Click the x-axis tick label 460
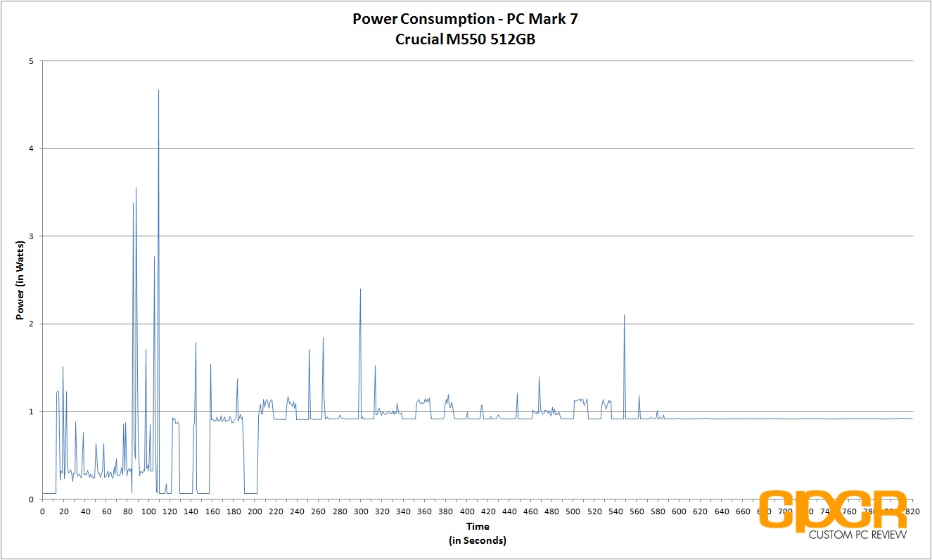The image size is (932, 560). pos(531,511)
